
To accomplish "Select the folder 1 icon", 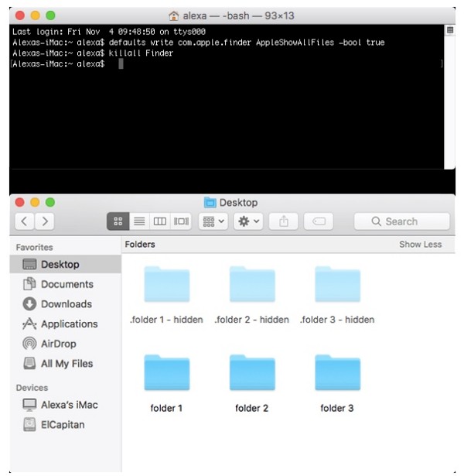I will [x=167, y=372].
